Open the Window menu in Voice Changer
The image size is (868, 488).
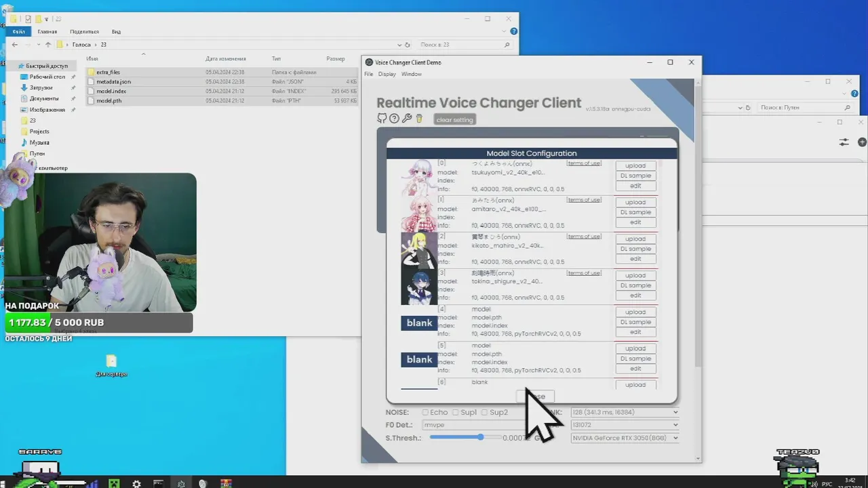click(x=411, y=74)
